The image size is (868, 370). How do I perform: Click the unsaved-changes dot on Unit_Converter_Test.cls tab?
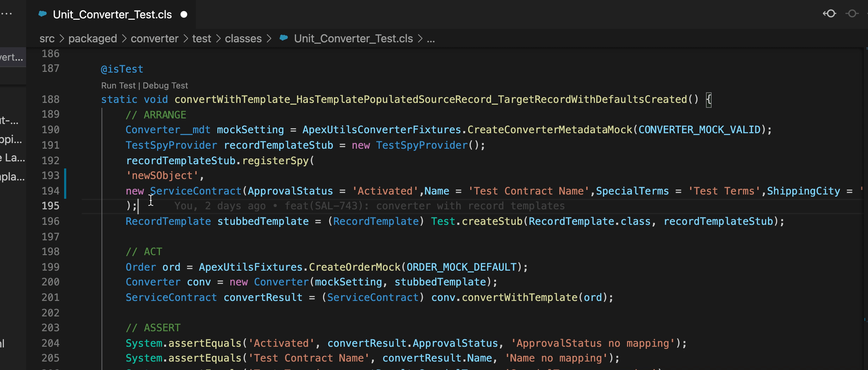pos(184,14)
